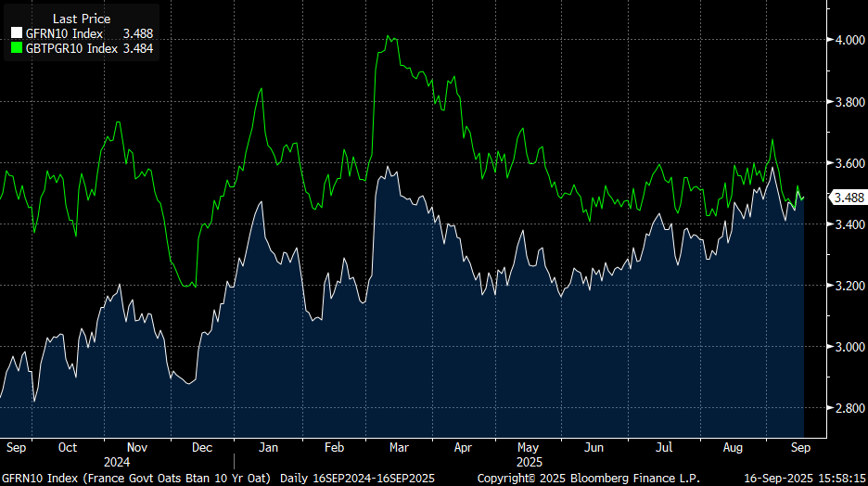The width and height of the screenshot is (868, 486).
Task: Click the 3.484 value in the legend
Action: 137,48
